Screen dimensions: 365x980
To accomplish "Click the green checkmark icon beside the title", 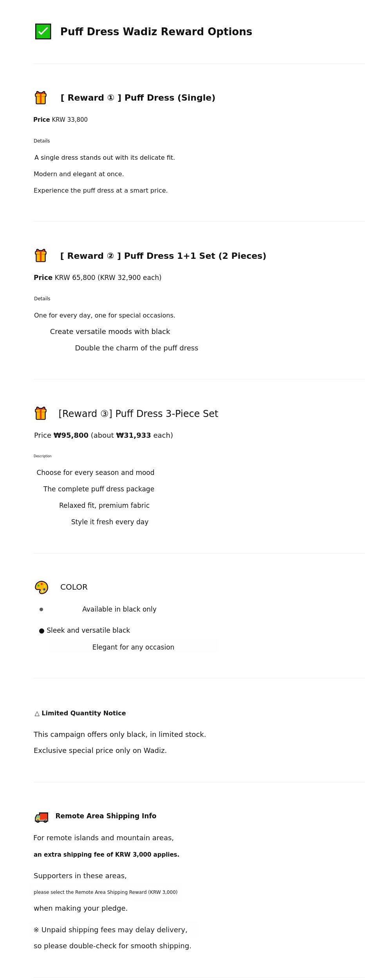I will [43, 31].
